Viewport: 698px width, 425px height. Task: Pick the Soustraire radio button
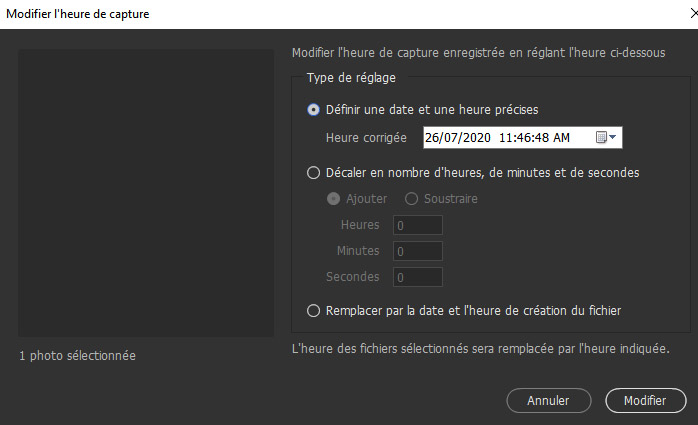coord(411,198)
